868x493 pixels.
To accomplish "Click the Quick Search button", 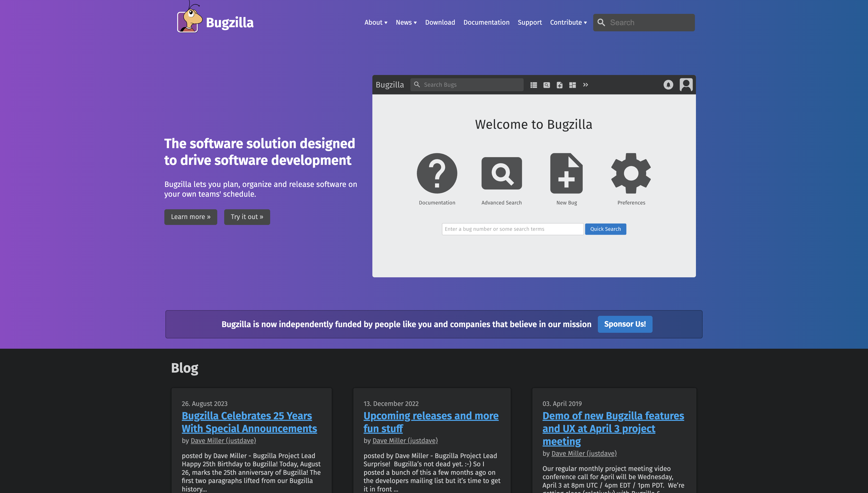I will [605, 229].
